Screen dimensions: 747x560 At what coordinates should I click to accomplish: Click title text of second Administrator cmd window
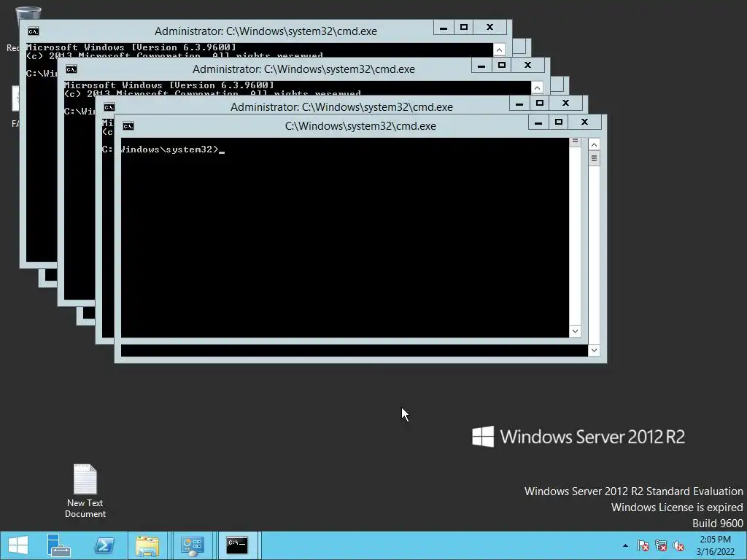[303, 69]
